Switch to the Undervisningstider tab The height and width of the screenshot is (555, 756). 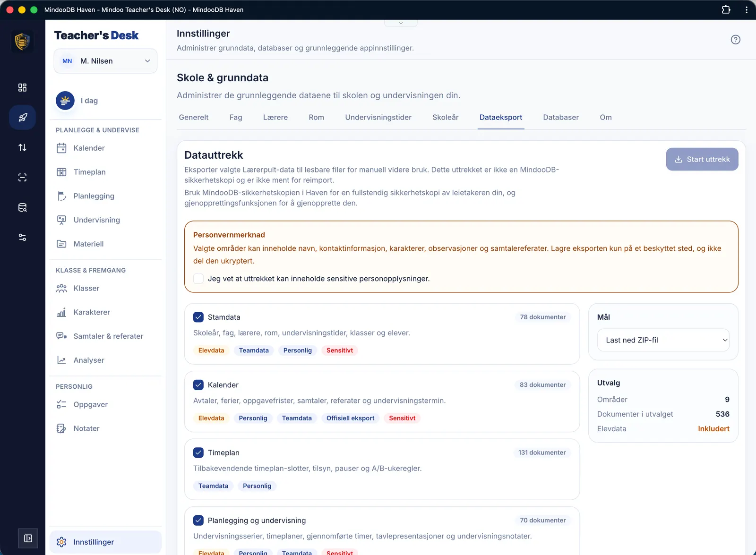(x=378, y=117)
